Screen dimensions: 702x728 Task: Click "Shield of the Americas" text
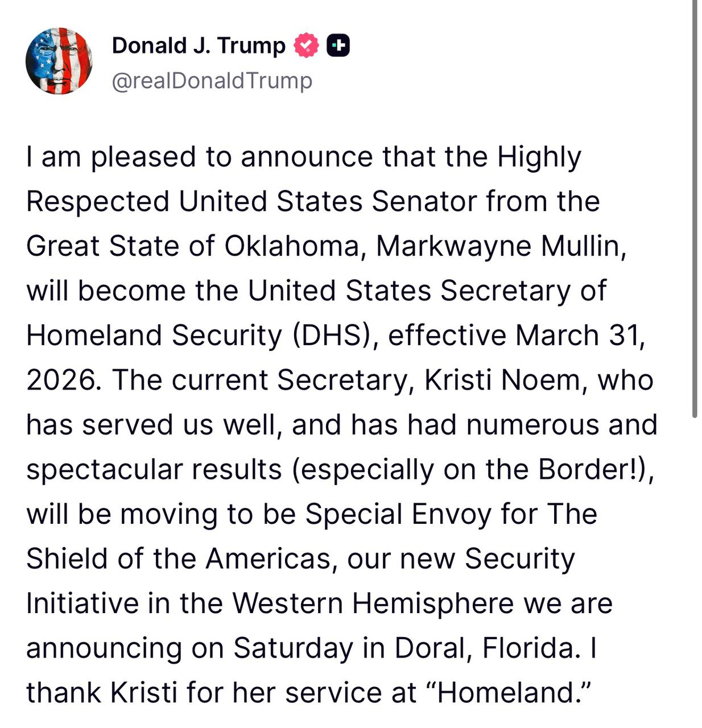(x=179, y=559)
